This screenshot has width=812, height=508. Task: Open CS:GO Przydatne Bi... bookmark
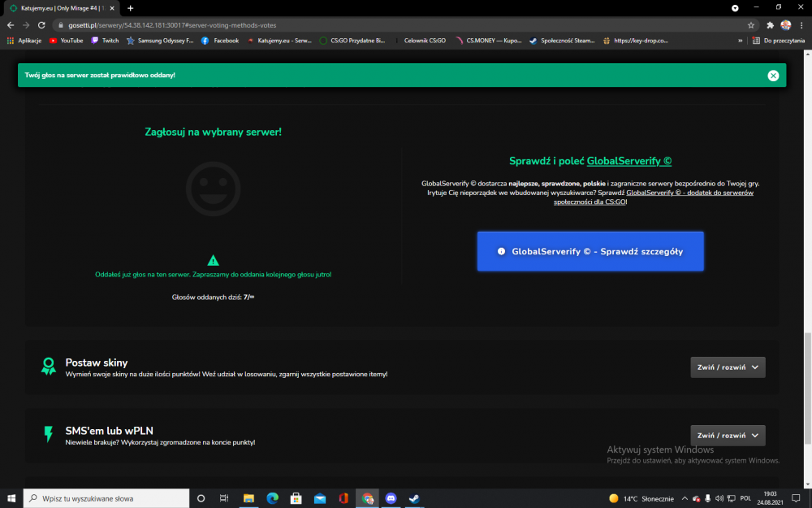click(352, 41)
